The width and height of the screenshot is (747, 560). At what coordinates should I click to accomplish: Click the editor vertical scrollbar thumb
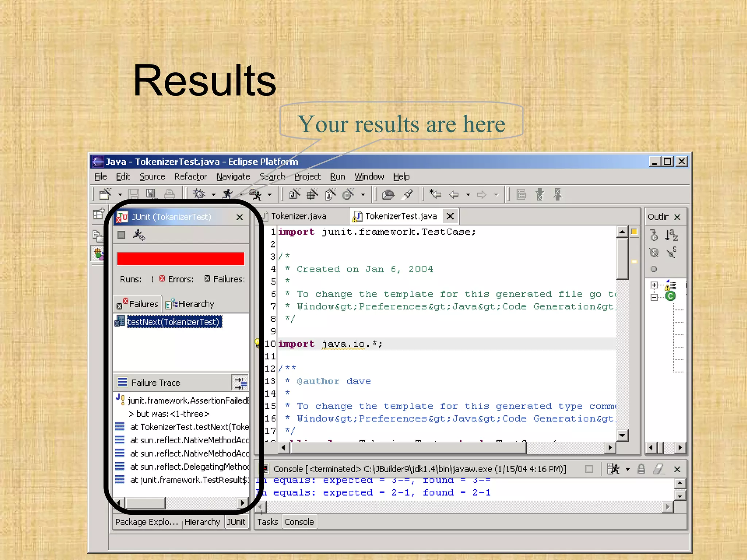coord(622,259)
